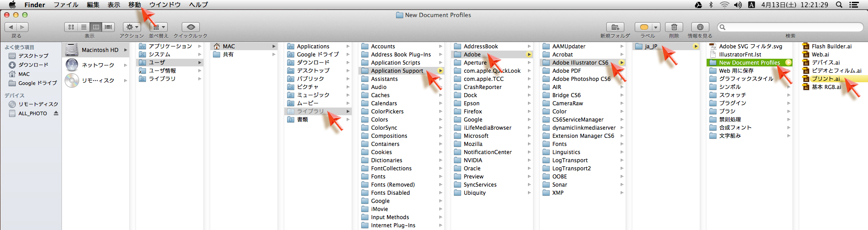Switch to column view
Screen dimensions: 868x230
click(96, 27)
